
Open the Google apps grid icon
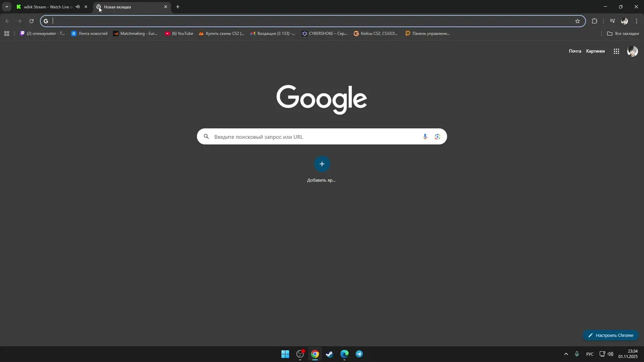pos(616,51)
